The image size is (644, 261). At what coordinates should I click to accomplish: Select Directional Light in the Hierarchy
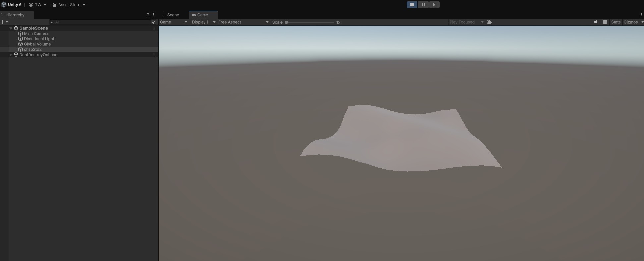click(x=39, y=39)
